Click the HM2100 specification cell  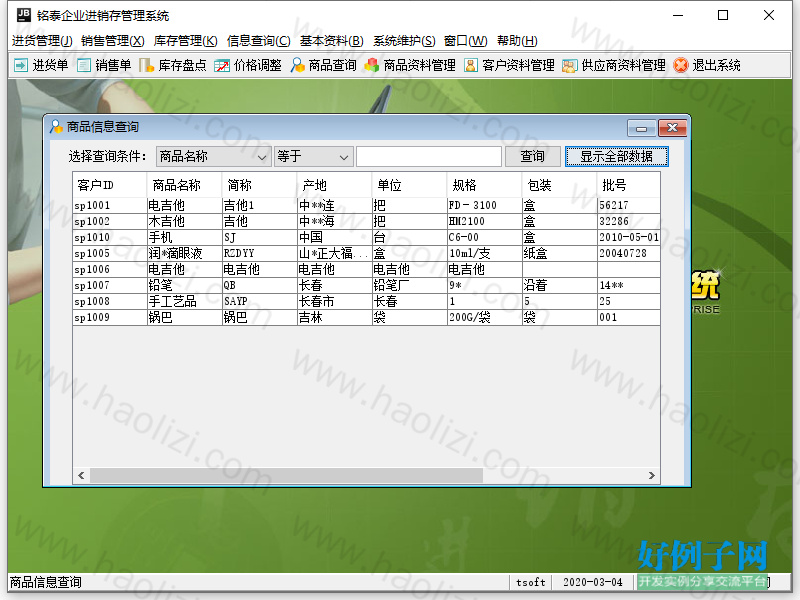[x=485, y=221]
